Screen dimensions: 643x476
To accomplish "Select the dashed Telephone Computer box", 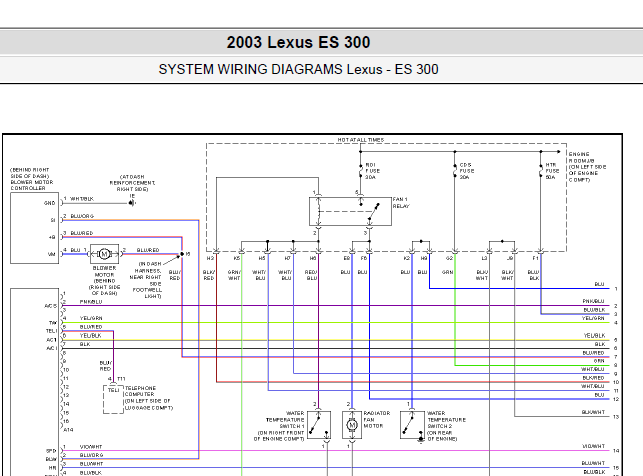I will click(x=113, y=399).
